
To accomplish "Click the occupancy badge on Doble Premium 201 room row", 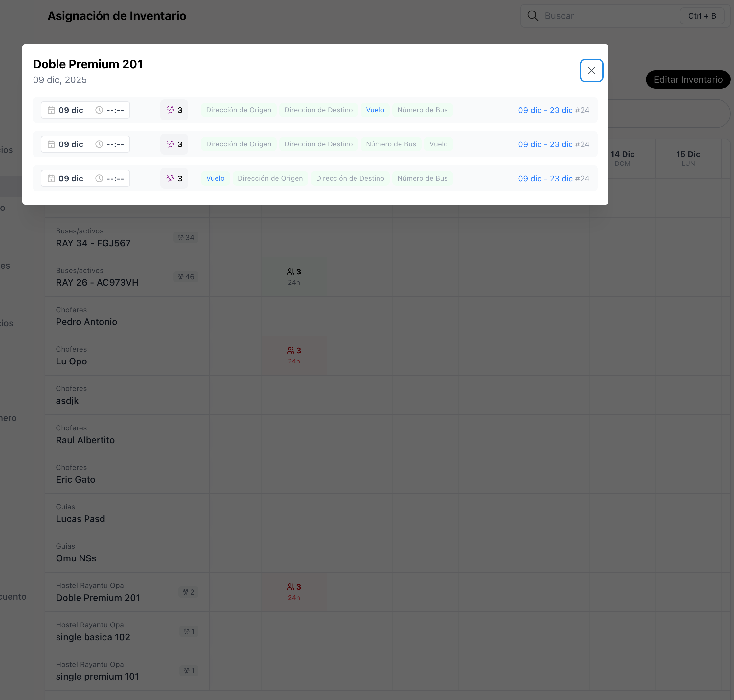I will point(188,592).
